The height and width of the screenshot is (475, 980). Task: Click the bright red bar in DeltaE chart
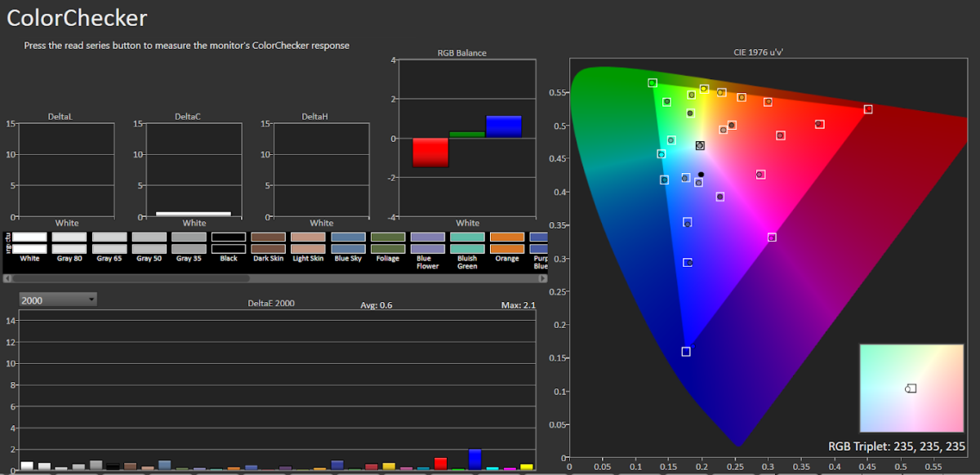pyautogui.click(x=441, y=464)
